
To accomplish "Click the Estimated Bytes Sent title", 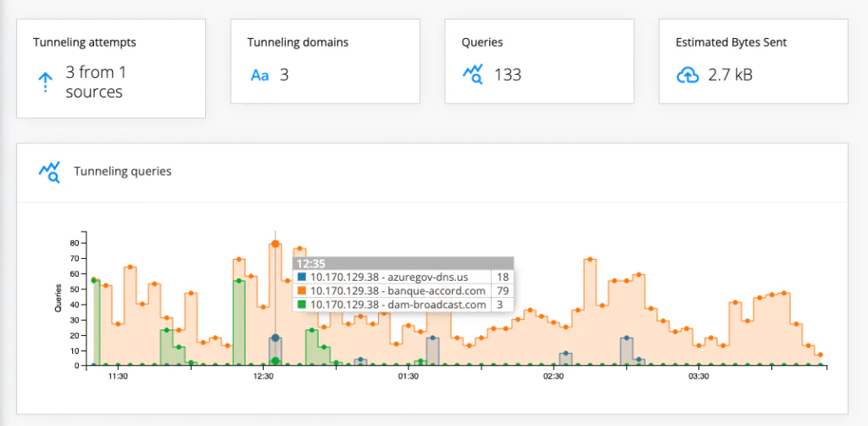I will point(732,42).
